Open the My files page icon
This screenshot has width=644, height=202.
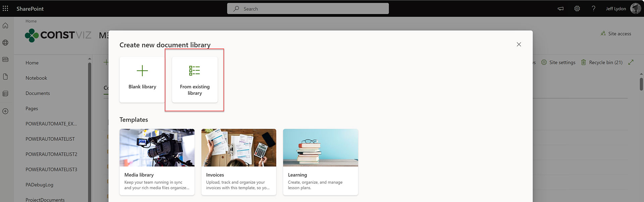coord(5,77)
